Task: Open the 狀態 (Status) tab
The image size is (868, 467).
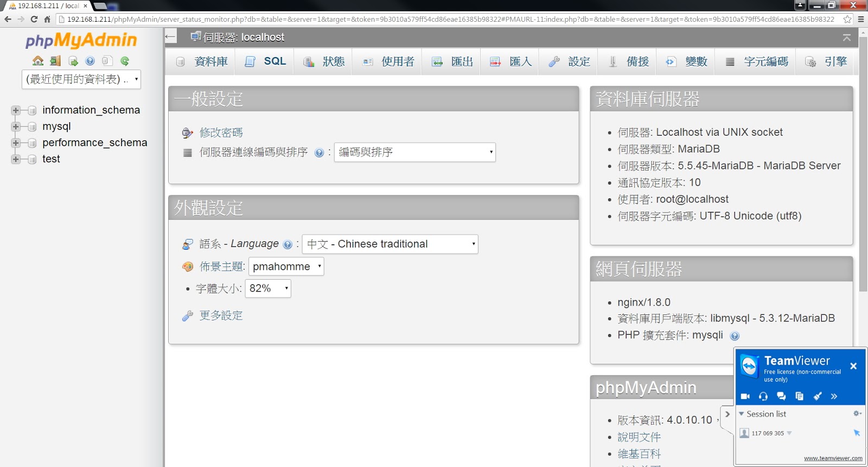Action: click(324, 62)
